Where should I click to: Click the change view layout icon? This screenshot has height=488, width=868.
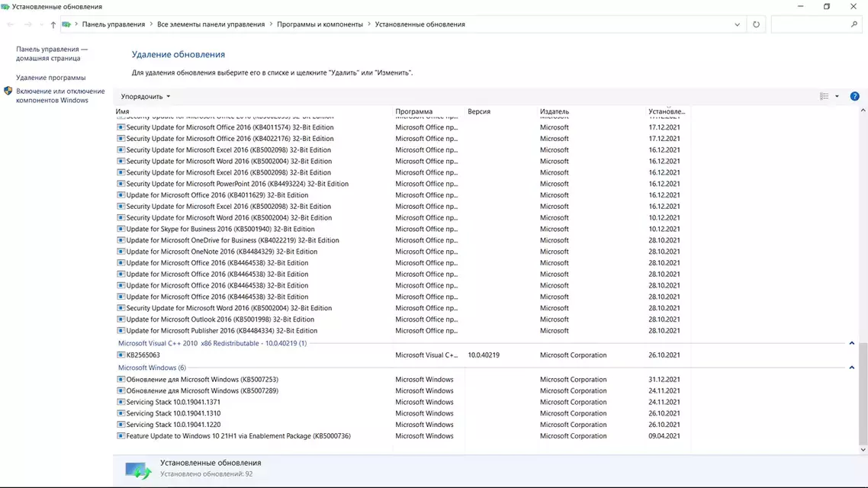click(x=825, y=96)
